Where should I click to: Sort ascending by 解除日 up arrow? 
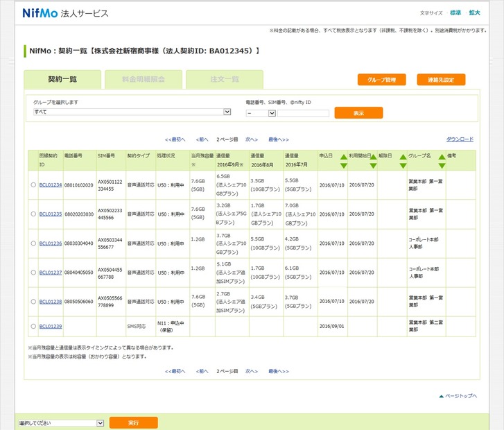click(403, 157)
